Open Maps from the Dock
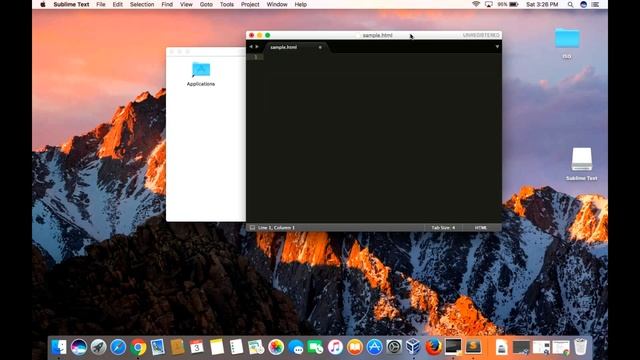Image resolution: width=640 pixels, height=360 pixels. pyautogui.click(x=256, y=347)
